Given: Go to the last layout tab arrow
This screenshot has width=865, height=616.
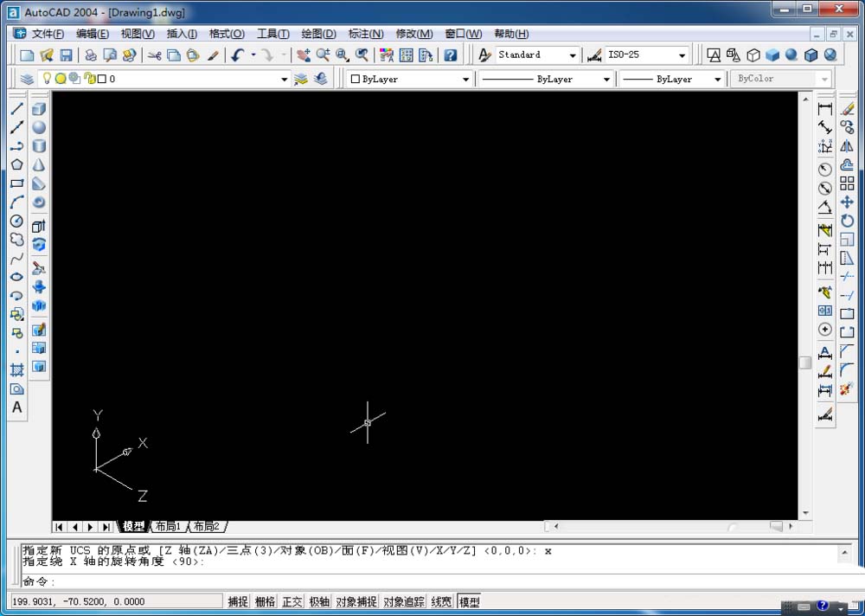Looking at the screenshot, I should (106, 527).
